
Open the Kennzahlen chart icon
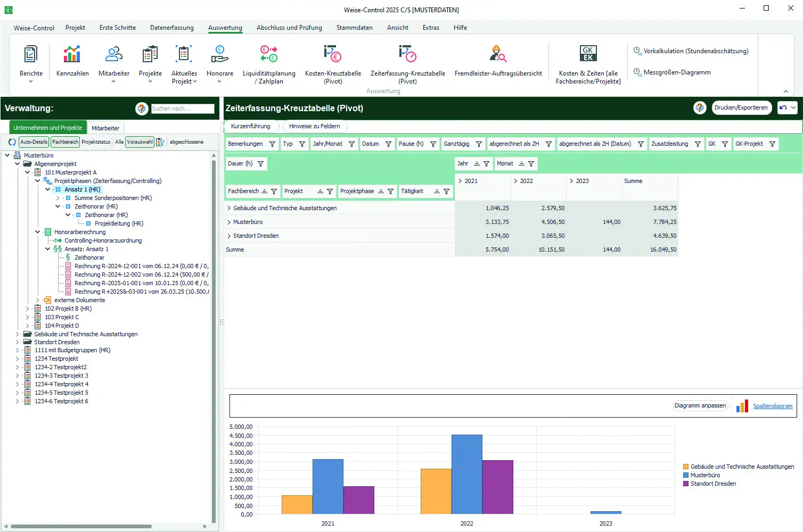(x=72, y=54)
